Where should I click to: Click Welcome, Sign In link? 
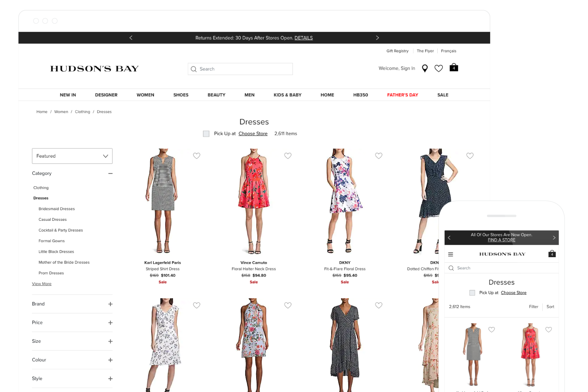tap(397, 68)
